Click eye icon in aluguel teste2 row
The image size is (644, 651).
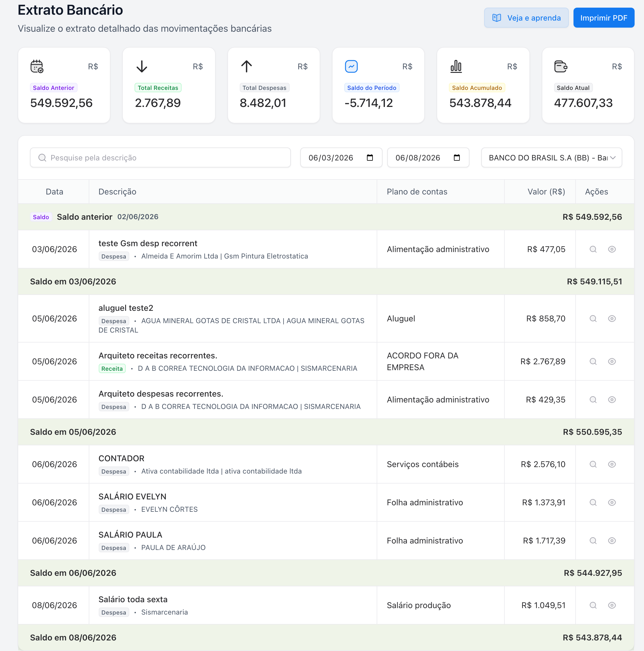coord(612,319)
